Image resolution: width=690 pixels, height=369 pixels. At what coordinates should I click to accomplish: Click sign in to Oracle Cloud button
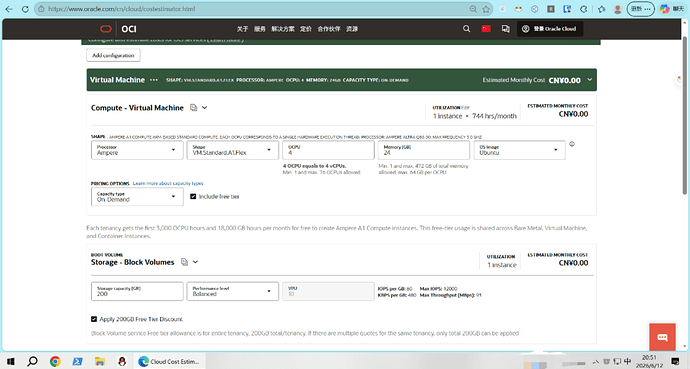point(550,29)
